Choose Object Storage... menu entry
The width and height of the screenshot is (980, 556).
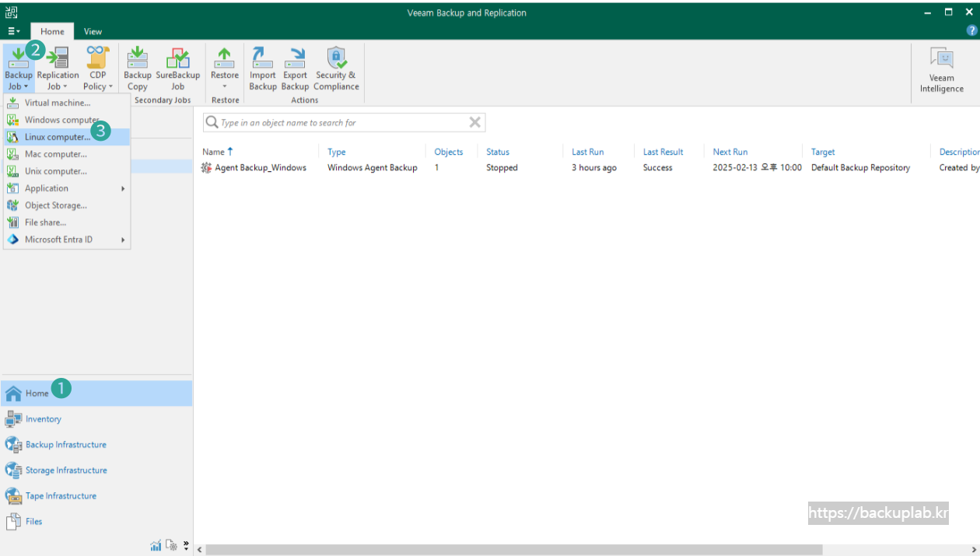(x=67, y=205)
